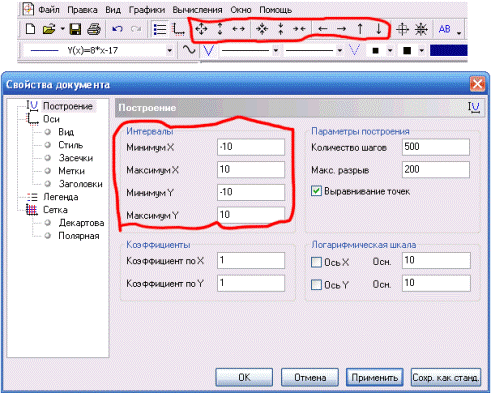Confirm with the OK button
491x393 pixels.
244,377
